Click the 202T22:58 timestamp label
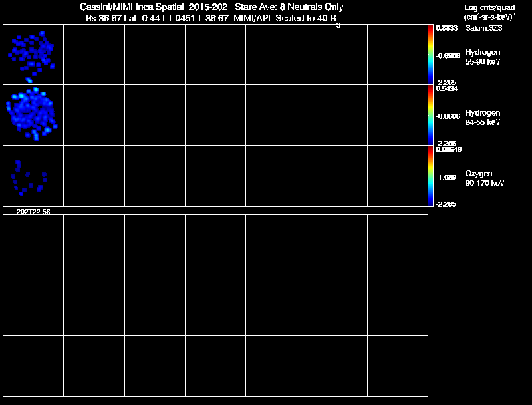This screenshot has width=532, height=405. pyautogui.click(x=33, y=212)
